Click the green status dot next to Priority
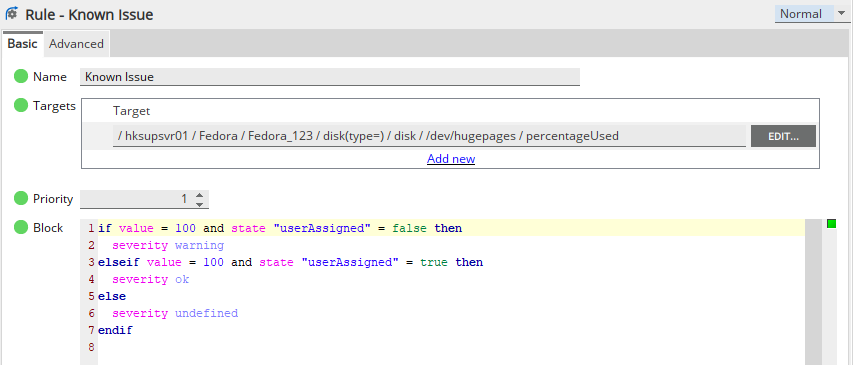This screenshot has height=365, width=853. (x=21, y=199)
